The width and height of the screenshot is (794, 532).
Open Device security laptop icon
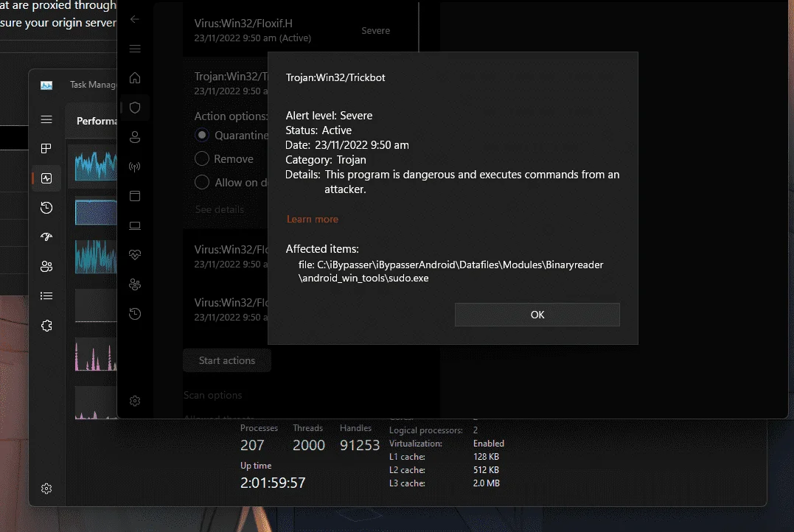(135, 225)
